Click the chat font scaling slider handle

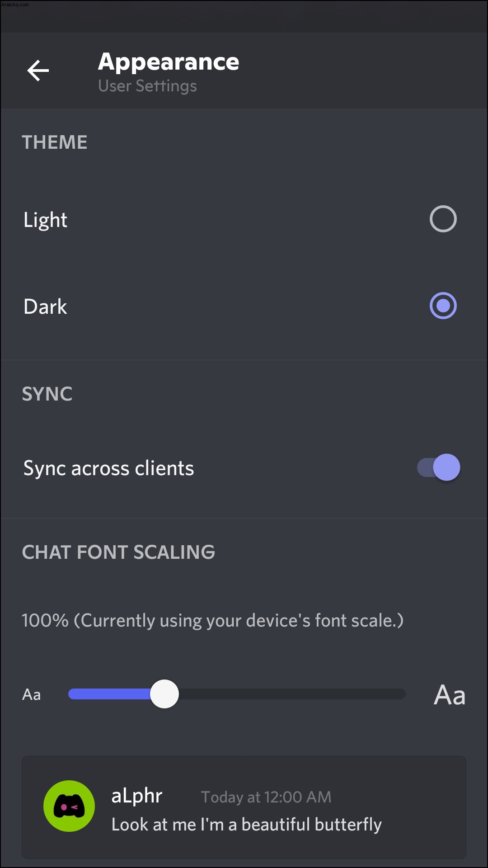164,694
